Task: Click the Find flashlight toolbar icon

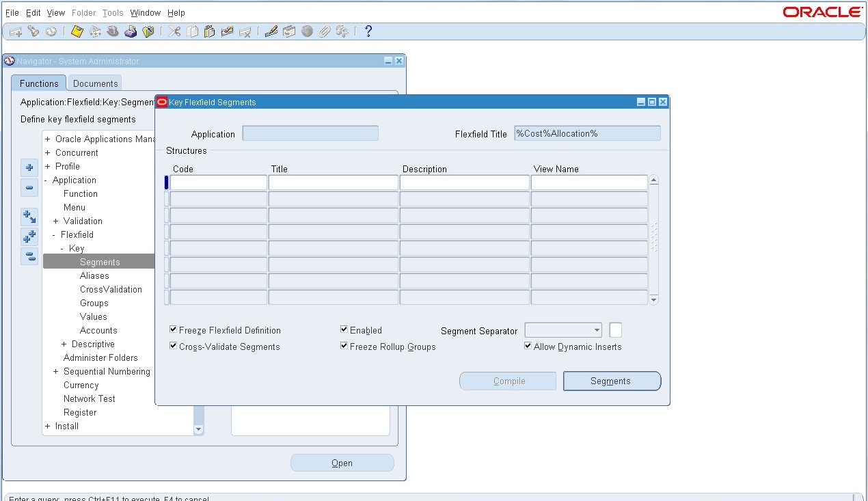Action: (33, 31)
